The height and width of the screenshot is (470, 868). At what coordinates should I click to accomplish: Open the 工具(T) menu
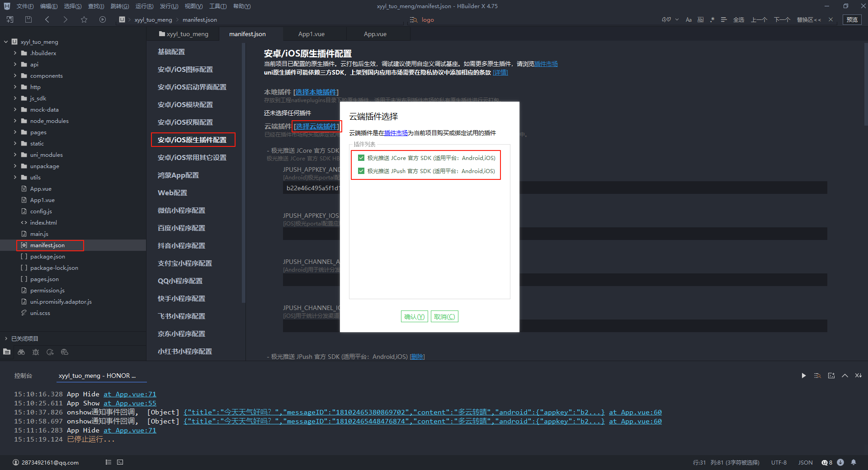click(217, 6)
